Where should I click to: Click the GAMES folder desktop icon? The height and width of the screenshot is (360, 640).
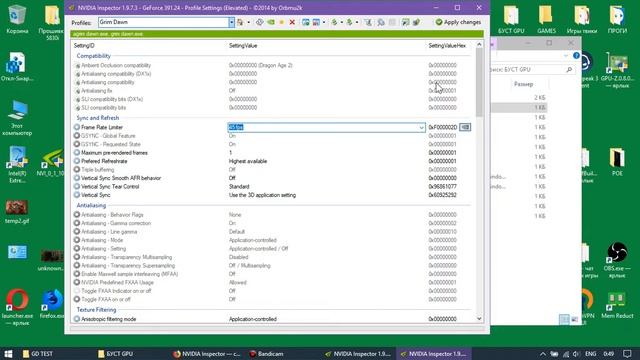click(x=546, y=19)
